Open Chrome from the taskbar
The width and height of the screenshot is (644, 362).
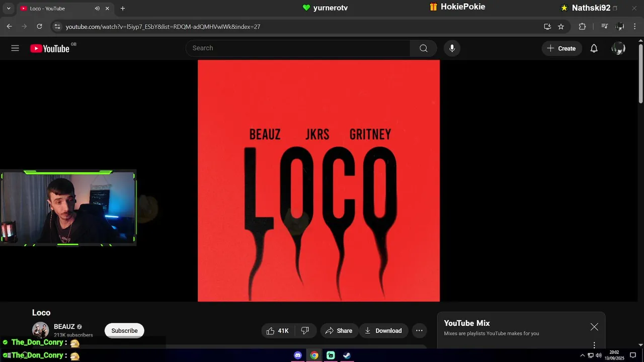[314, 355]
